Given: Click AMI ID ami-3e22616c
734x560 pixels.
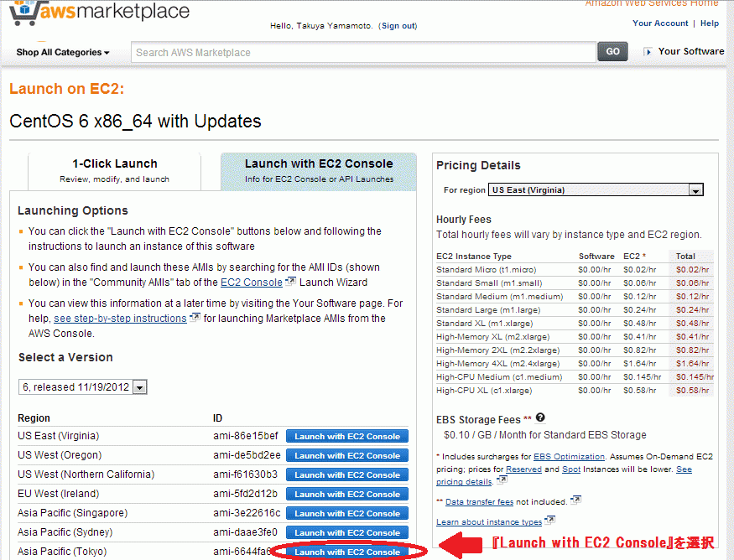Looking at the screenshot, I should (247, 513).
